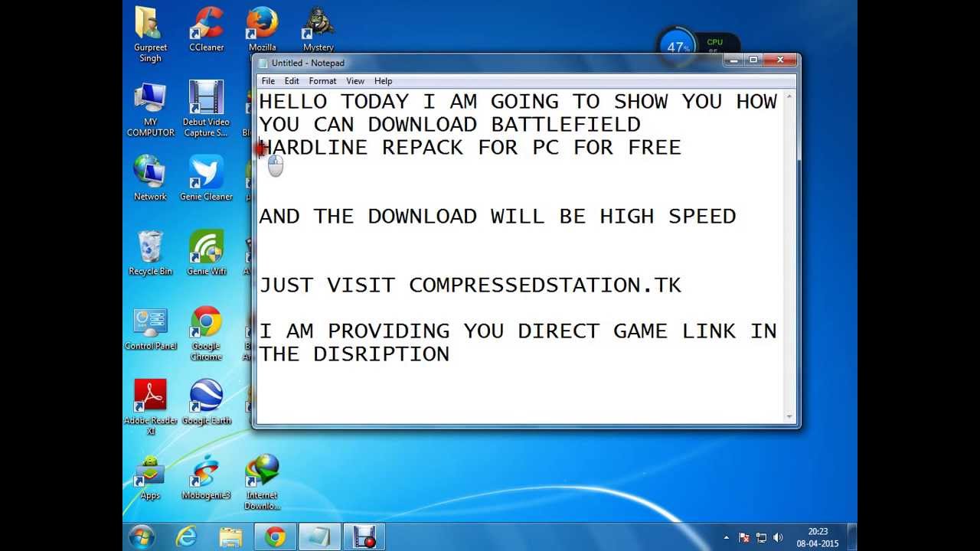Click text 'THE DISRIPTION' in Notepad
This screenshot has width=980, height=551.
(354, 354)
